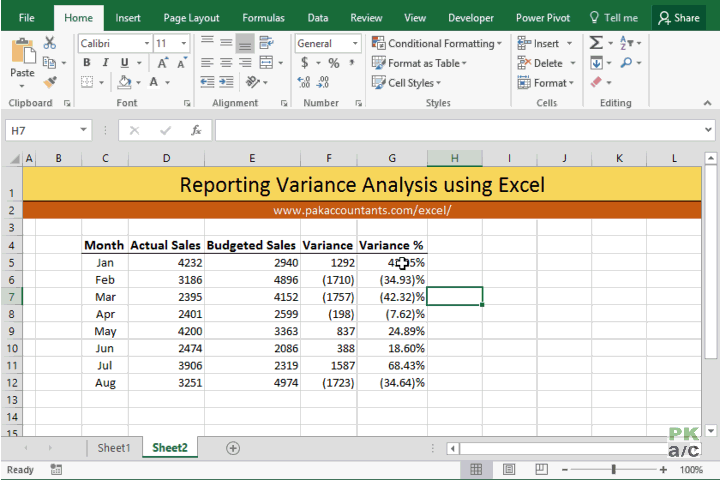This screenshot has height=480, width=720.
Task: Click Find & Select magnifier
Action: [x=626, y=62]
